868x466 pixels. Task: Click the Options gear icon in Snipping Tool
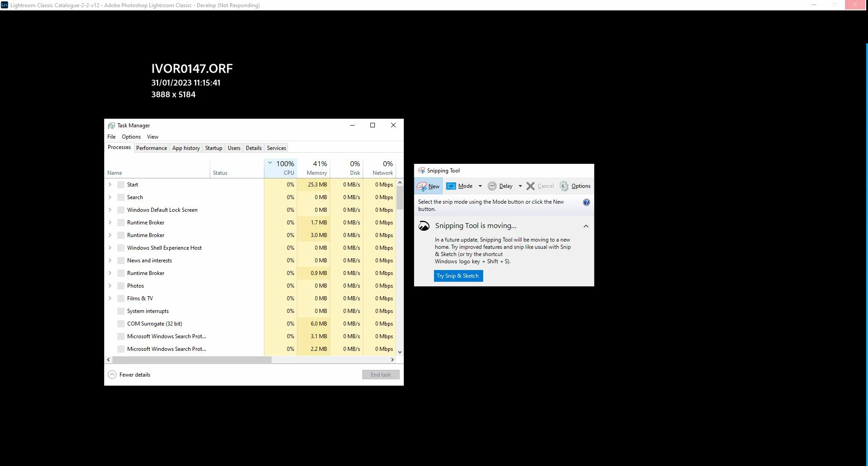click(564, 186)
